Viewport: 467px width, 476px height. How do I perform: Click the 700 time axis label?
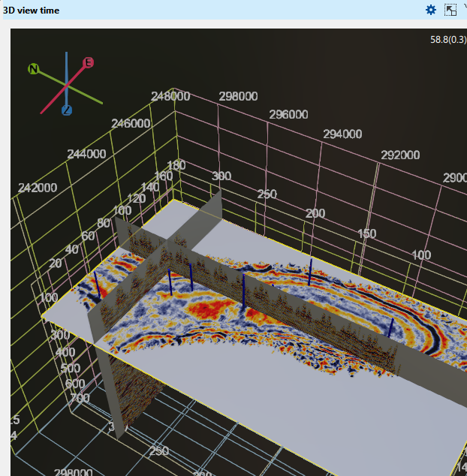80,398
